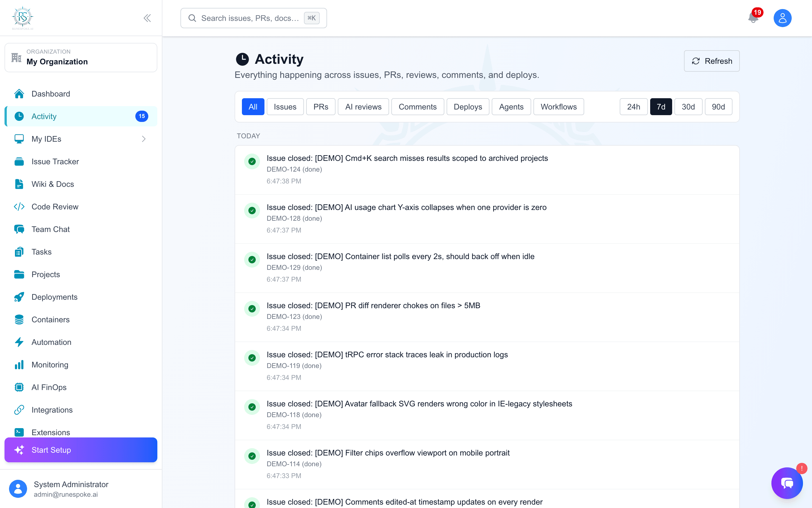Open Issue Tracker from sidebar

pos(81,161)
